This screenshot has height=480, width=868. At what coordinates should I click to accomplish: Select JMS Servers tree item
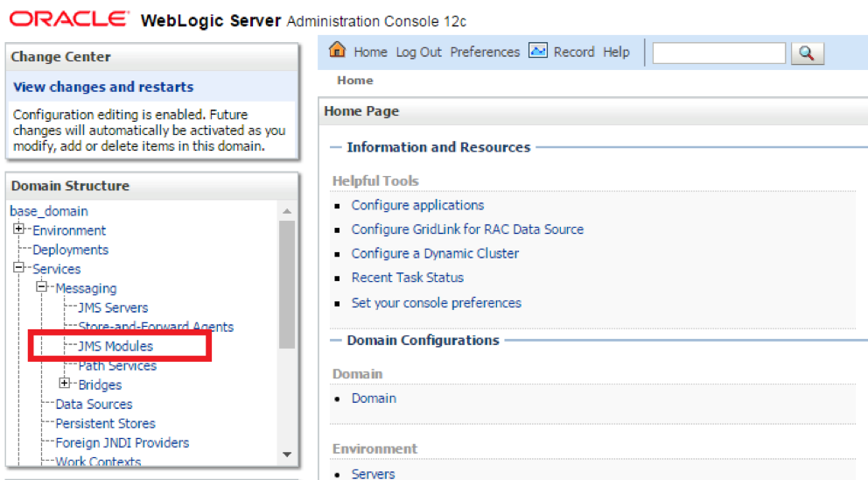(x=113, y=307)
